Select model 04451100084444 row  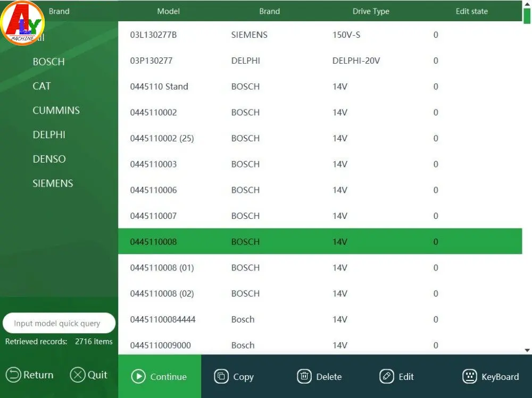320,319
